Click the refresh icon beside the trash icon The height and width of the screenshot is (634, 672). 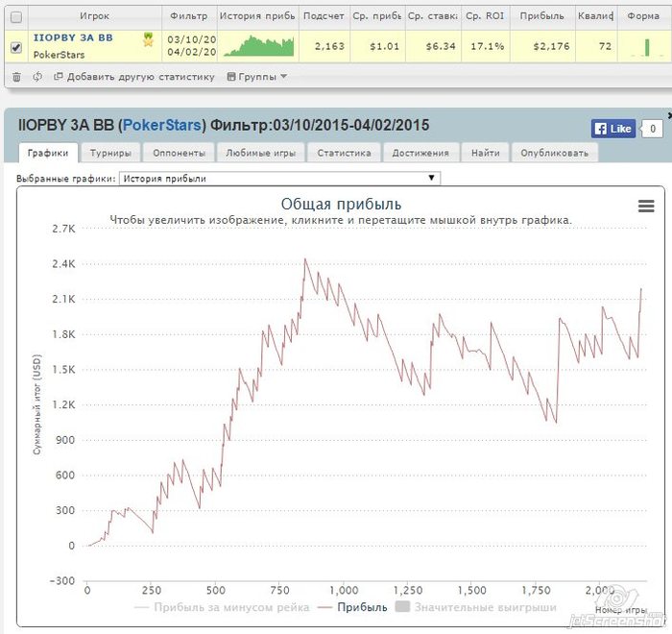pyautogui.click(x=37, y=77)
